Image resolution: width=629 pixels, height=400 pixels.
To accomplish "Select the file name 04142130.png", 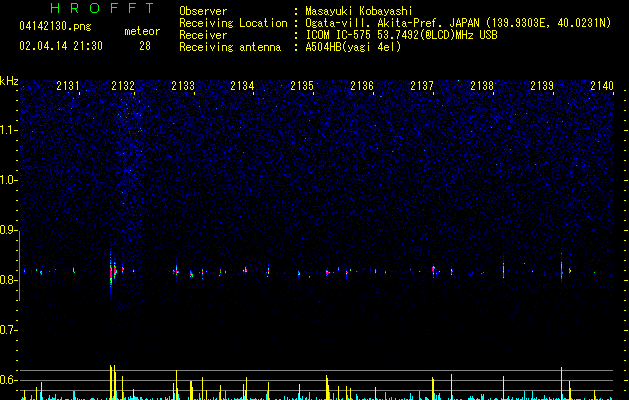I will tap(55, 26).
